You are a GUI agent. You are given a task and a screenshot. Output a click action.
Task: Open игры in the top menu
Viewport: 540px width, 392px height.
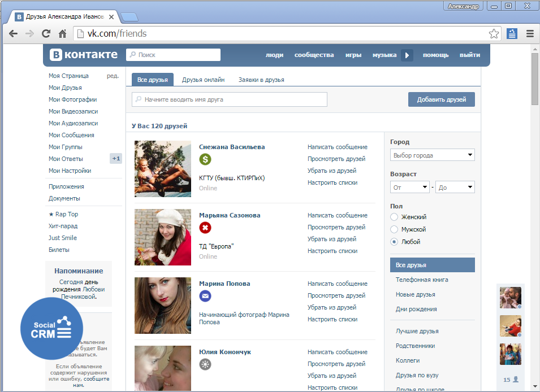[353, 55]
